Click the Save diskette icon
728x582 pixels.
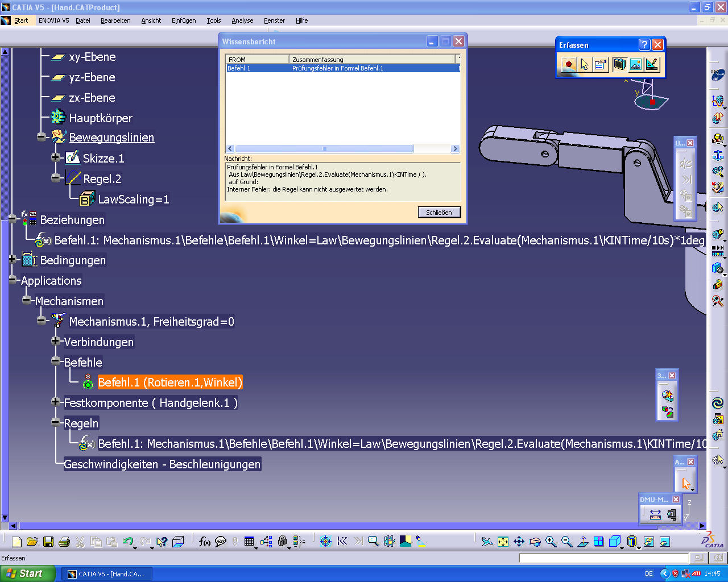[x=48, y=542]
